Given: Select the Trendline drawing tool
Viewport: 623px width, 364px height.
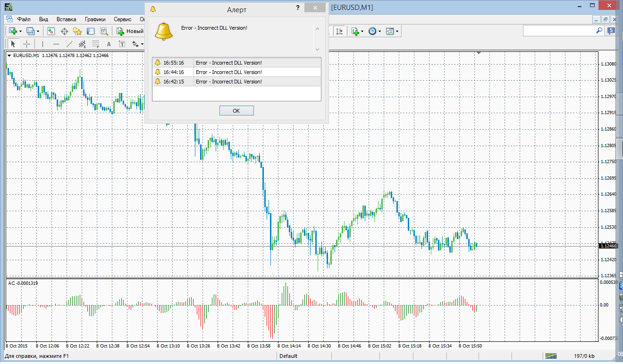Looking at the screenshot, I should (69, 44).
